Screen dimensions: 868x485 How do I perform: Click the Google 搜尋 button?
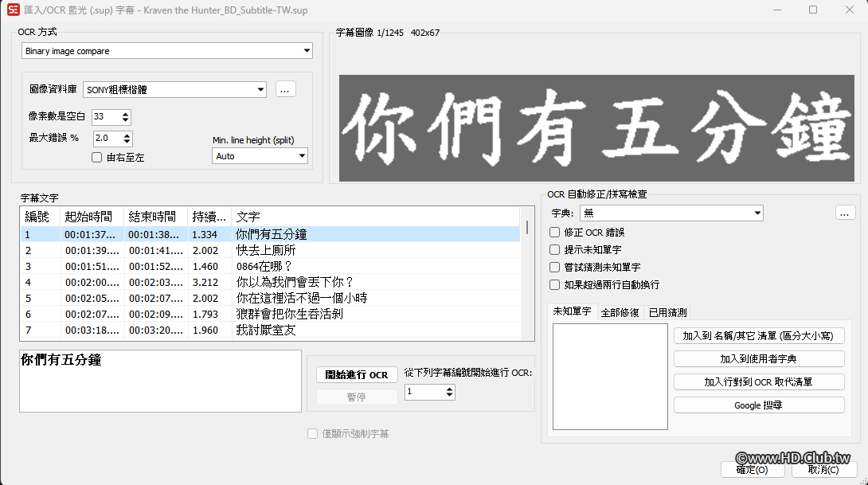click(x=759, y=405)
